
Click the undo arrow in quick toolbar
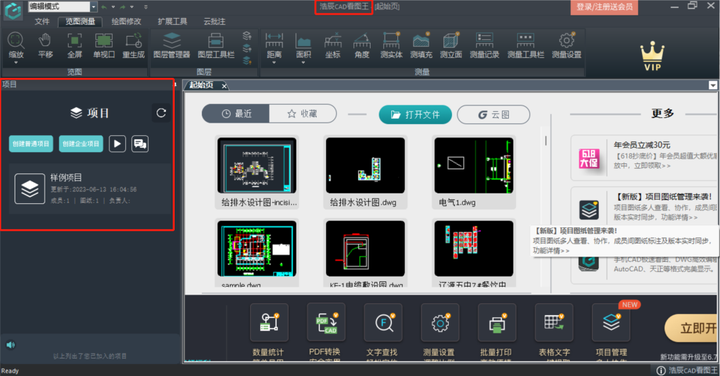(x=104, y=7)
